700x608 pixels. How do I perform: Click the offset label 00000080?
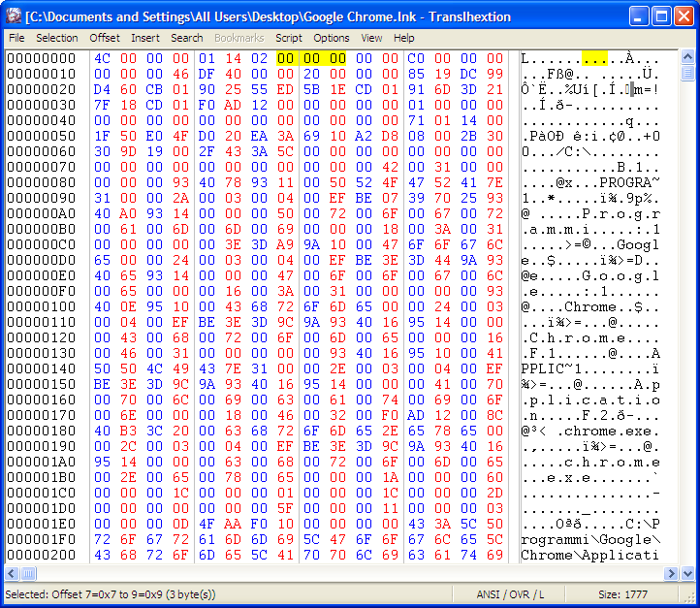click(41, 182)
